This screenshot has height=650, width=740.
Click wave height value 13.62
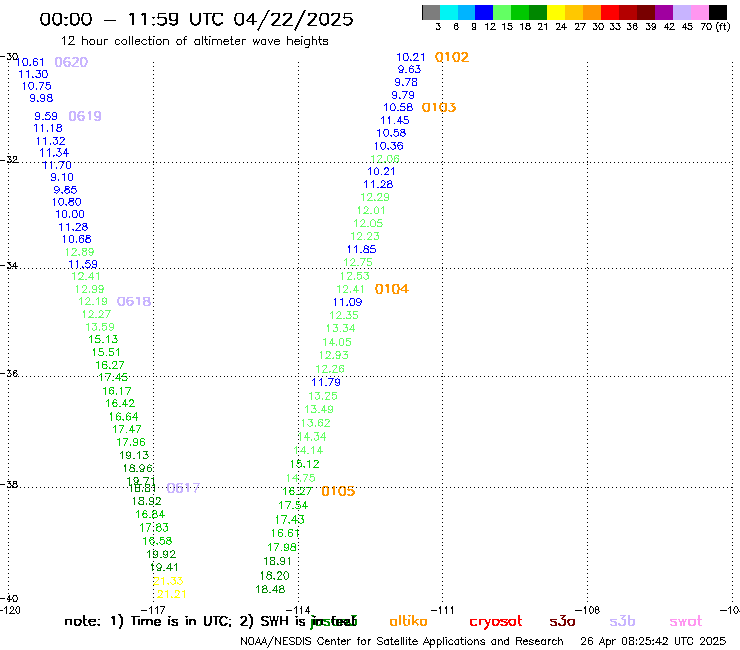click(315, 423)
